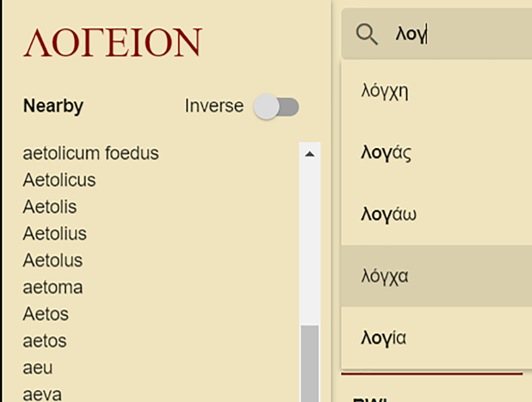Viewport: 532px width, 402px height.
Task: Open the ΛΟΓΕΙΟΝ home logo
Action: 113,42
